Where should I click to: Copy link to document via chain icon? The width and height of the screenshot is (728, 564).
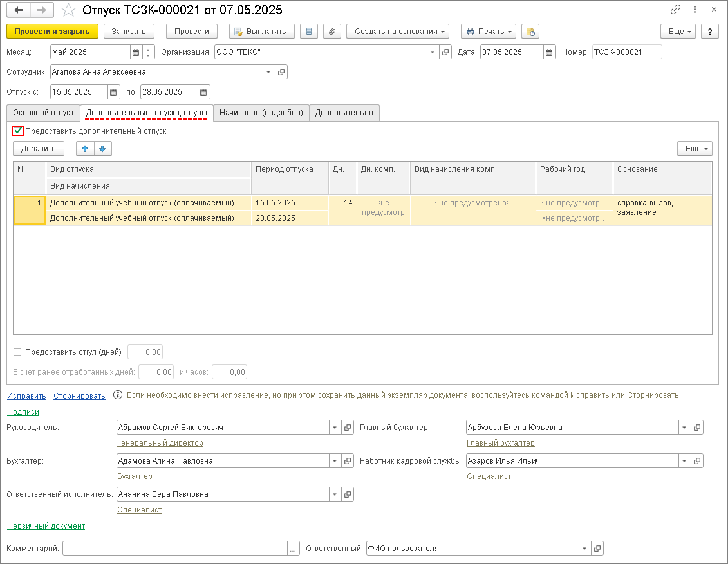pos(675,10)
